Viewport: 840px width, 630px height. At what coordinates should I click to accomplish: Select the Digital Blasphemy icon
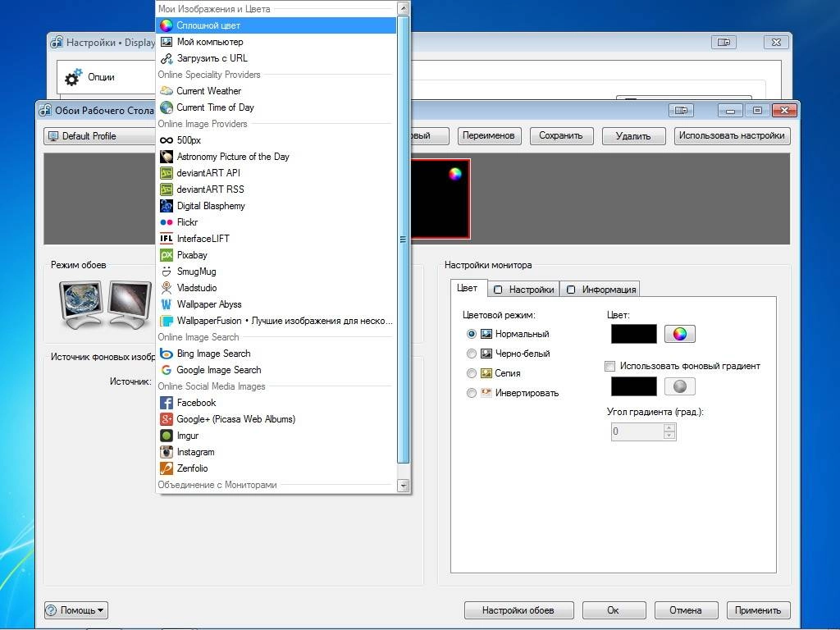[167, 206]
